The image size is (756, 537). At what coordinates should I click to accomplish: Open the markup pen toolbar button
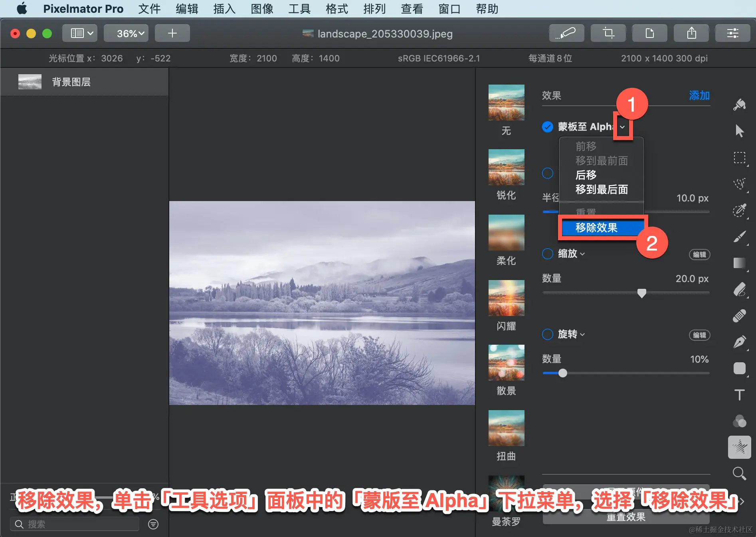click(x=567, y=33)
